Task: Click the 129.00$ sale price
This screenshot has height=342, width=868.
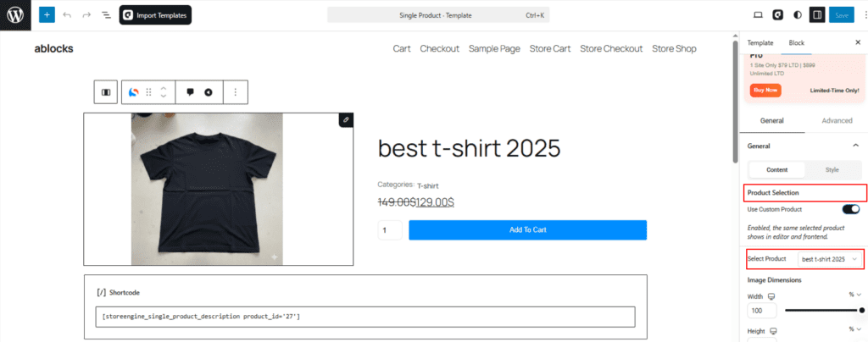Action: pos(435,202)
